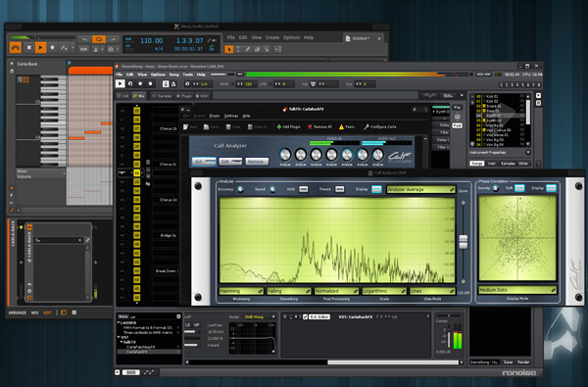Open Carla Plugin menu
588x387 pixels.
(x=215, y=116)
